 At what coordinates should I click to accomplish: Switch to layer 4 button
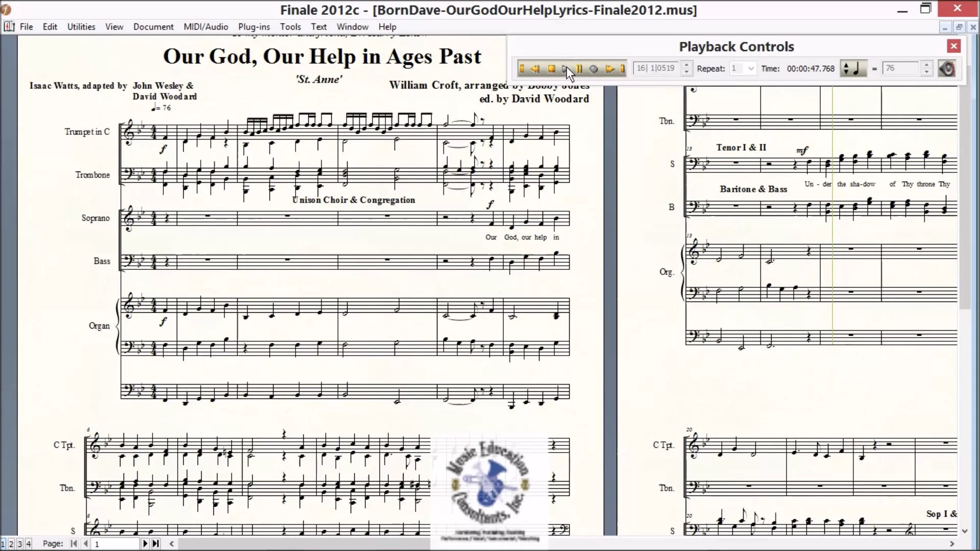pyautogui.click(x=29, y=544)
